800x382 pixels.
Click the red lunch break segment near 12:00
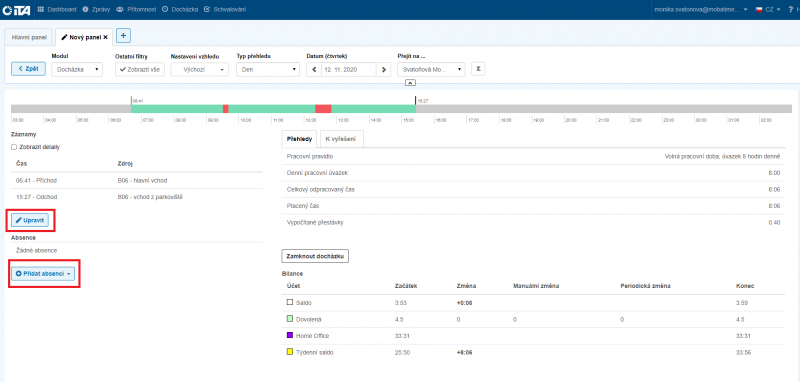pyautogui.click(x=323, y=109)
